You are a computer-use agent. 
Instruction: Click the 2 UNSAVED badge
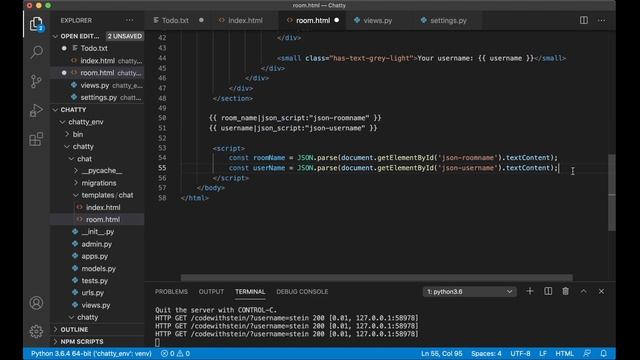pos(124,36)
